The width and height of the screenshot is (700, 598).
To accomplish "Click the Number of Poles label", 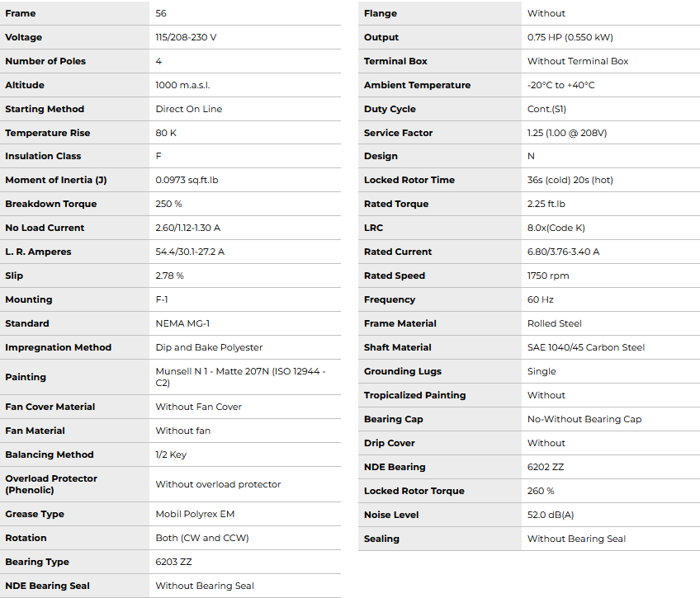I will (45, 62).
